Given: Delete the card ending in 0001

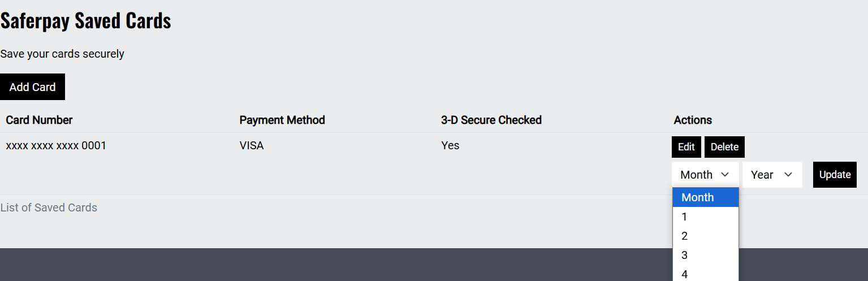Looking at the screenshot, I should [724, 147].
